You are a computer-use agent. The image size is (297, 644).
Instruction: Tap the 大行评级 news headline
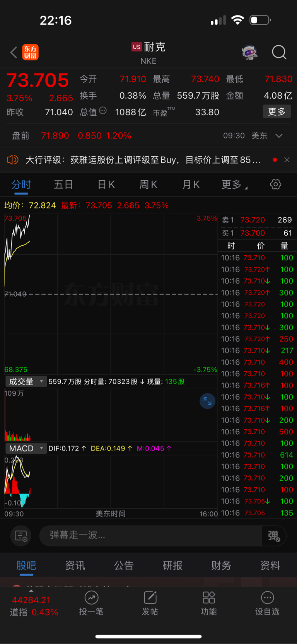[x=143, y=160]
